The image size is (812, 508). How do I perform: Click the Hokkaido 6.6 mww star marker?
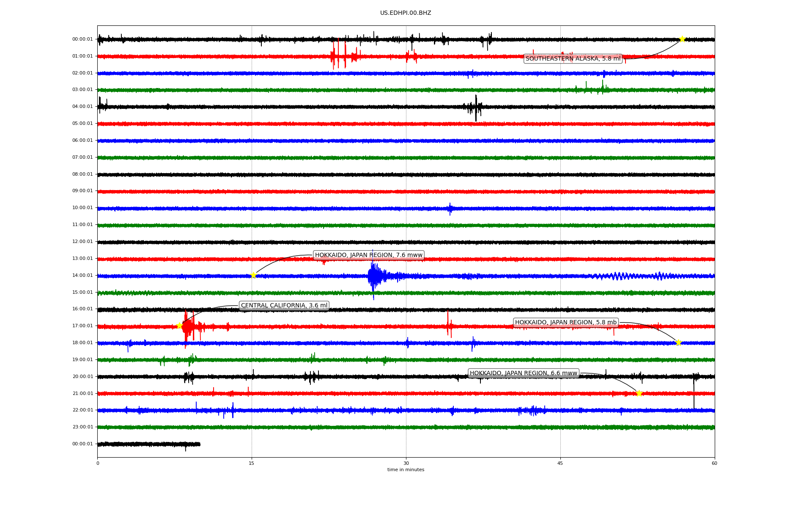tap(639, 393)
